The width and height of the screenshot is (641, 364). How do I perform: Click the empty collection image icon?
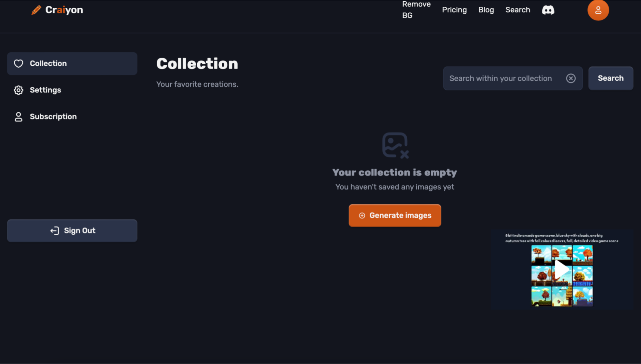tap(395, 145)
